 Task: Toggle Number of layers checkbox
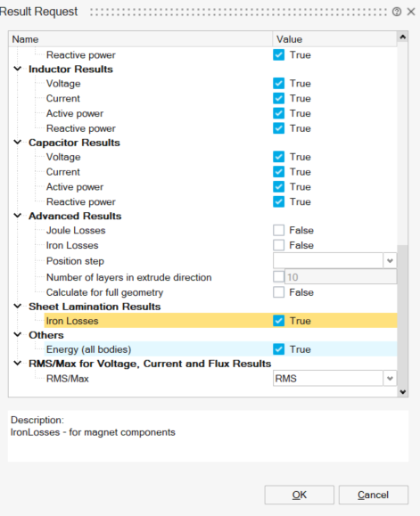tap(278, 276)
